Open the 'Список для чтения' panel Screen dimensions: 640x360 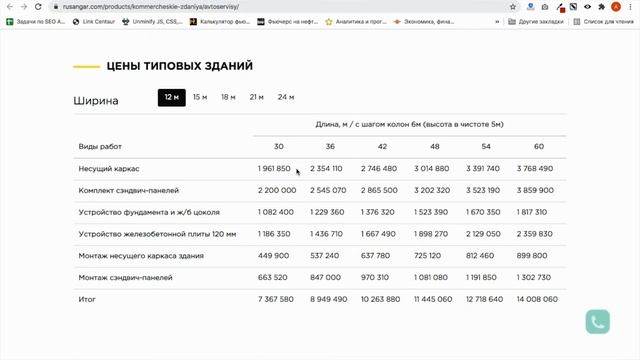click(x=603, y=22)
